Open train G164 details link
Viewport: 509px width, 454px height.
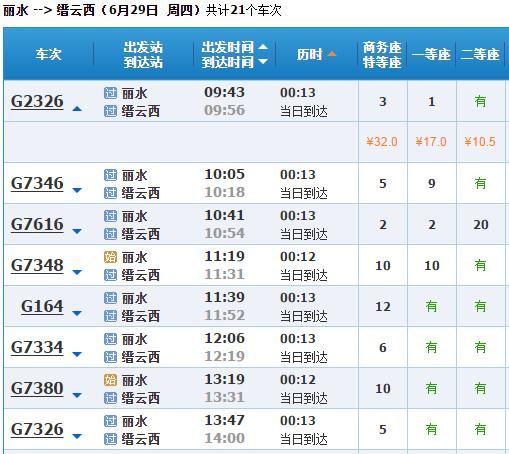coord(42,306)
